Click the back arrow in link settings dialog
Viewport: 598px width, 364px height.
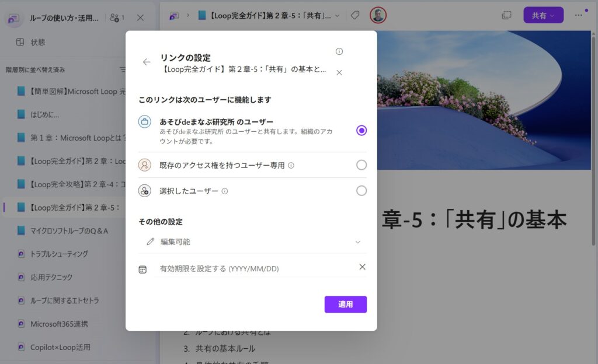[x=147, y=62]
